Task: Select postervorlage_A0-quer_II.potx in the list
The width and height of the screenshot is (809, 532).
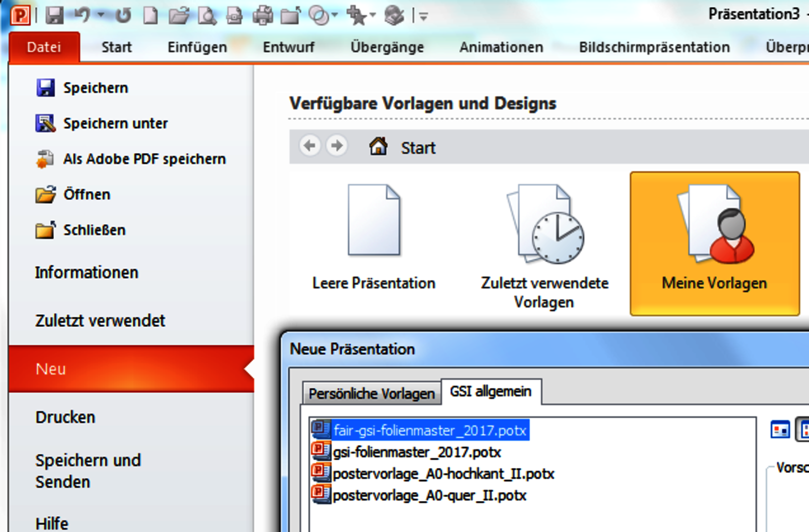Action: coord(429,495)
